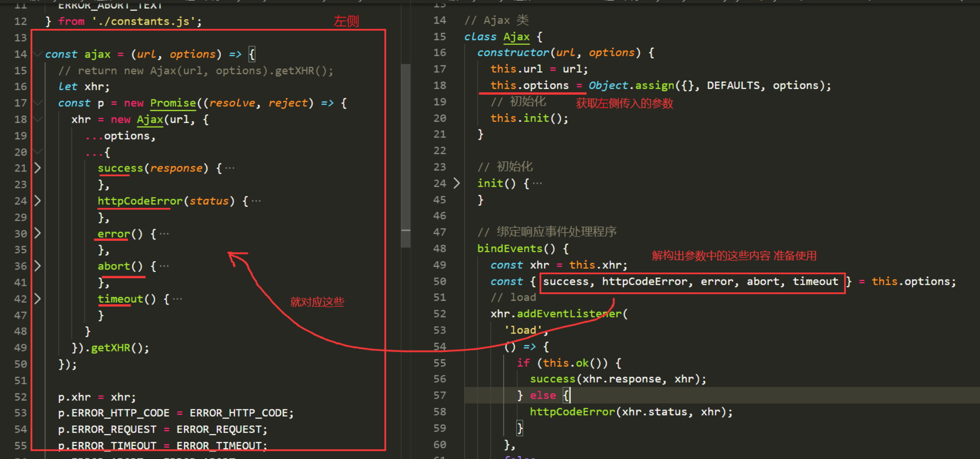Click this.ok() condition on line 55
Image resolution: width=980 pixels, height=459 pixels.
coord(575,363)
